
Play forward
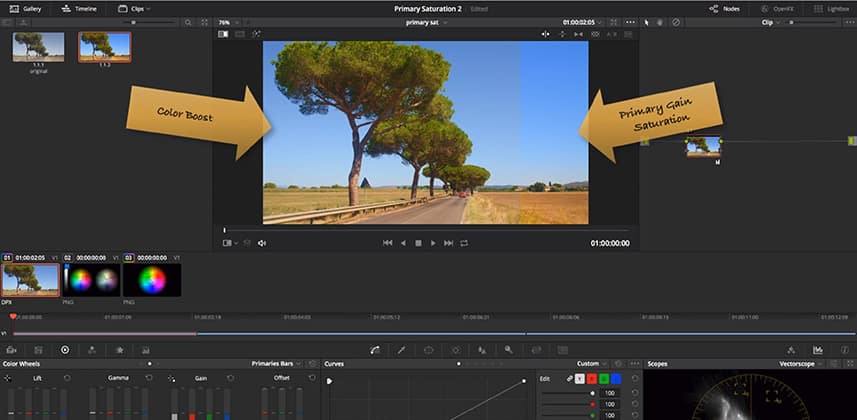coord(433,243)
